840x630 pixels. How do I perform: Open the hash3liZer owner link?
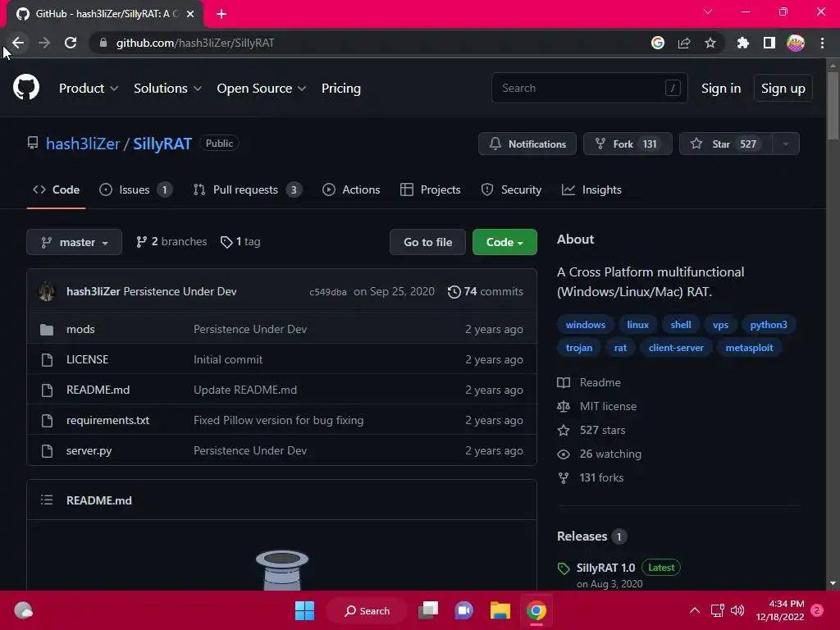(x=83, y=144)
